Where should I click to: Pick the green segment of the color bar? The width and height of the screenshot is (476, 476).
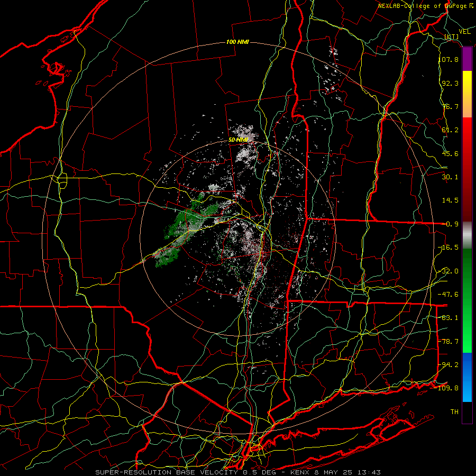click(467, 300)
